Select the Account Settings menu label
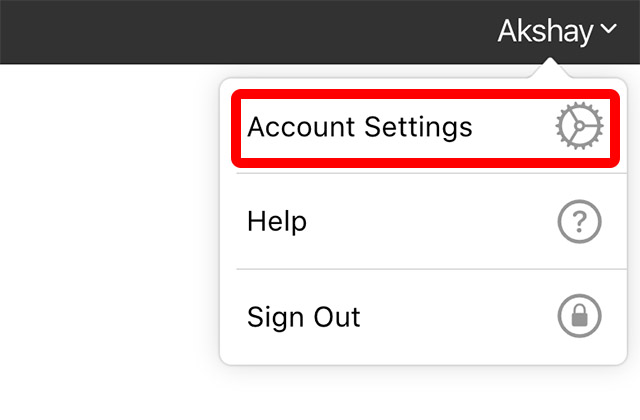 (x=360, y=127)
